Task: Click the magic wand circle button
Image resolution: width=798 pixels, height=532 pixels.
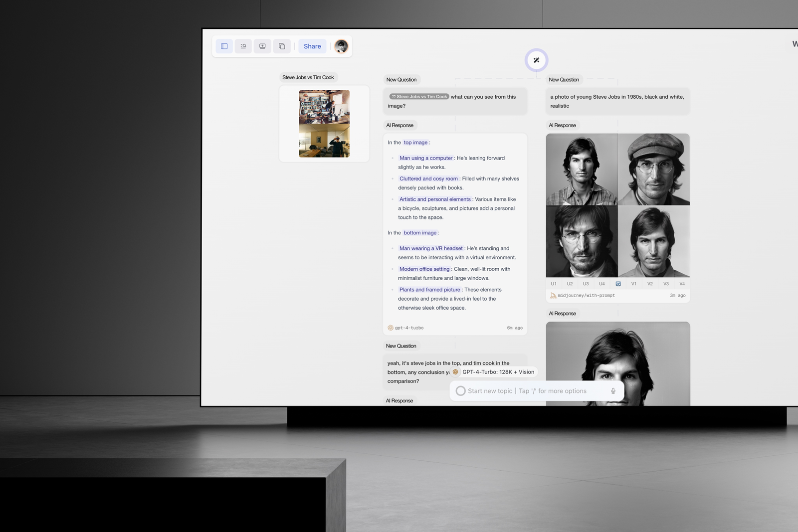Action: tap(536, 60)
